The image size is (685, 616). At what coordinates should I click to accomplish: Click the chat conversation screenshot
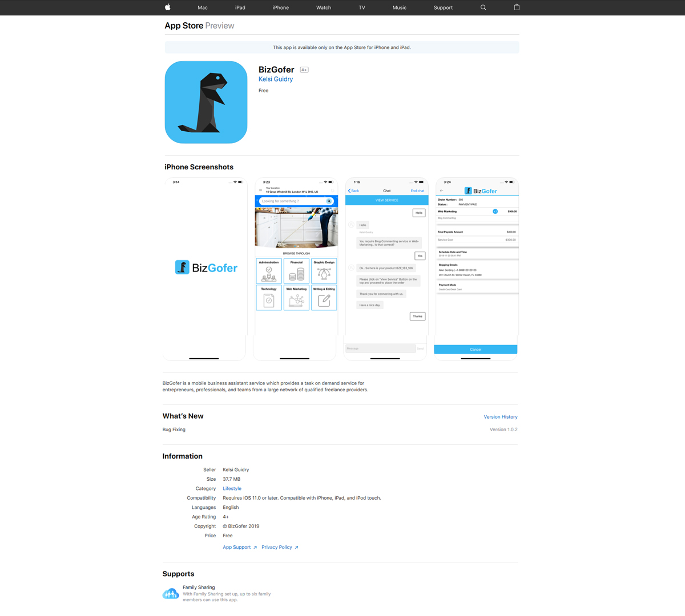[x=386, y=269]
